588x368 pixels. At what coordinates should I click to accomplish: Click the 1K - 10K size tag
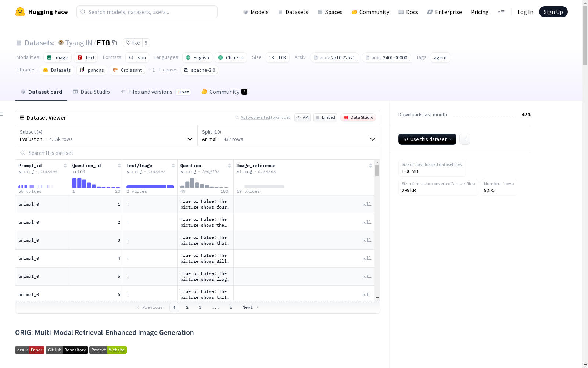[277, 57]
